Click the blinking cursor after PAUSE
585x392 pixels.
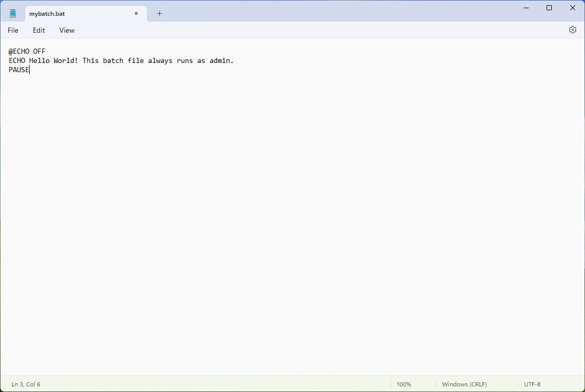tap(30, 70)
